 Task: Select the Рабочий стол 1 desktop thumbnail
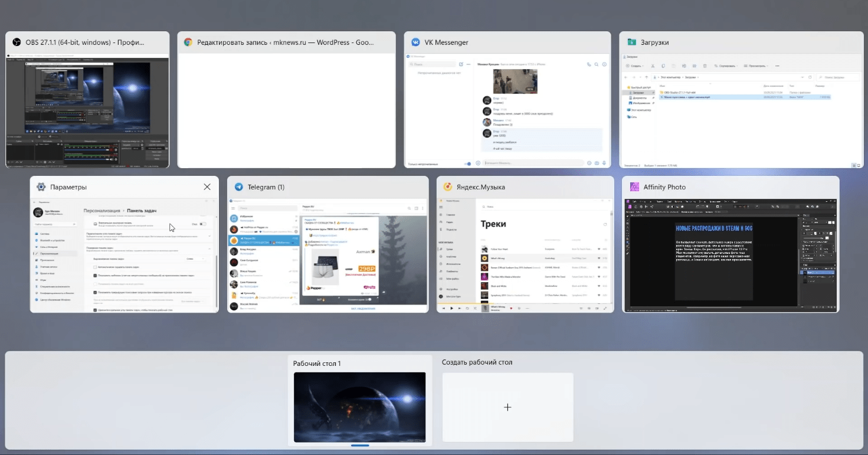coord(359,407)
